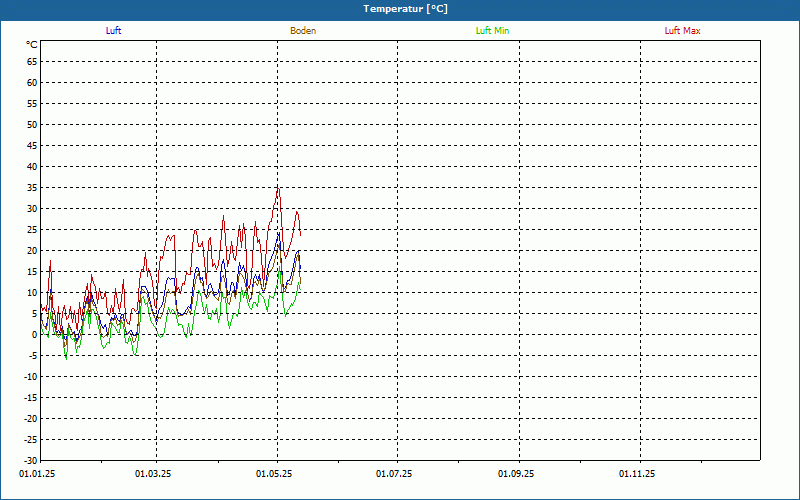The height and width of the screenshot is (500, 800).
Task: Click the 01.05.25 date axis label
Action: pyautogui.click(x=274, y=474)
